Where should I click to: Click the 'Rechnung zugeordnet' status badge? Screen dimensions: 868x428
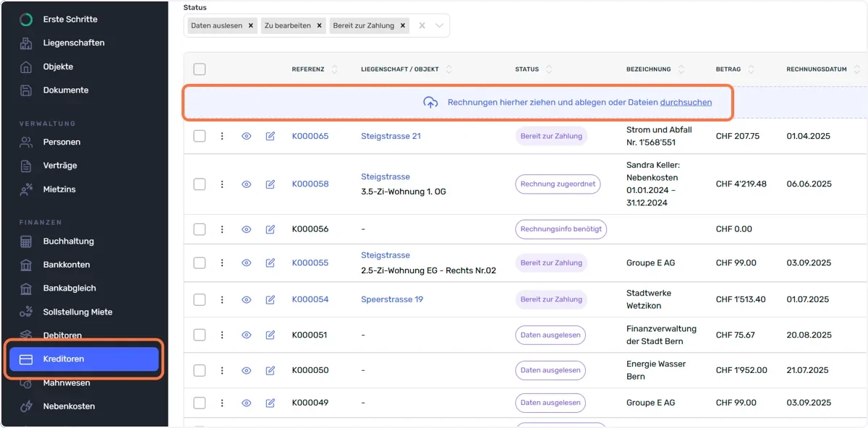(558, 184)
